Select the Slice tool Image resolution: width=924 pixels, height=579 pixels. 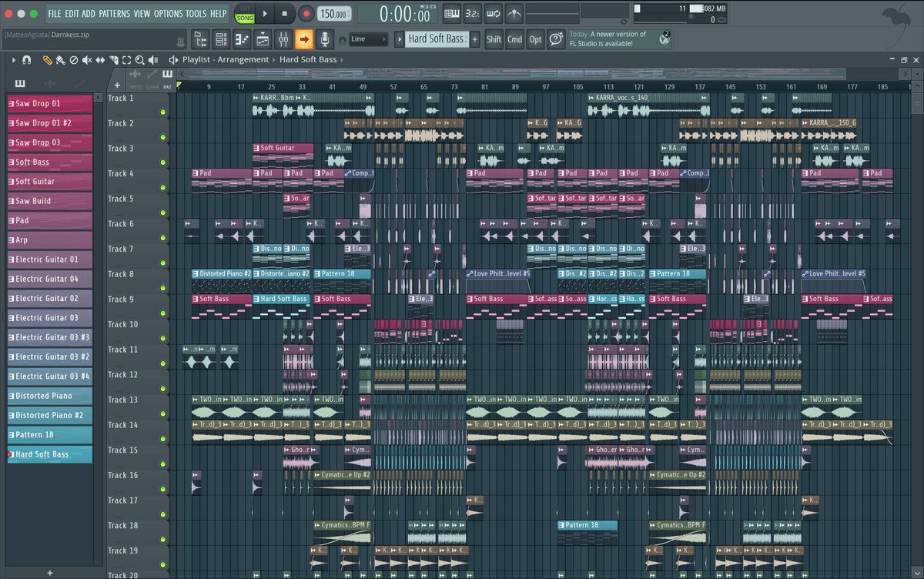coord(114,59)
